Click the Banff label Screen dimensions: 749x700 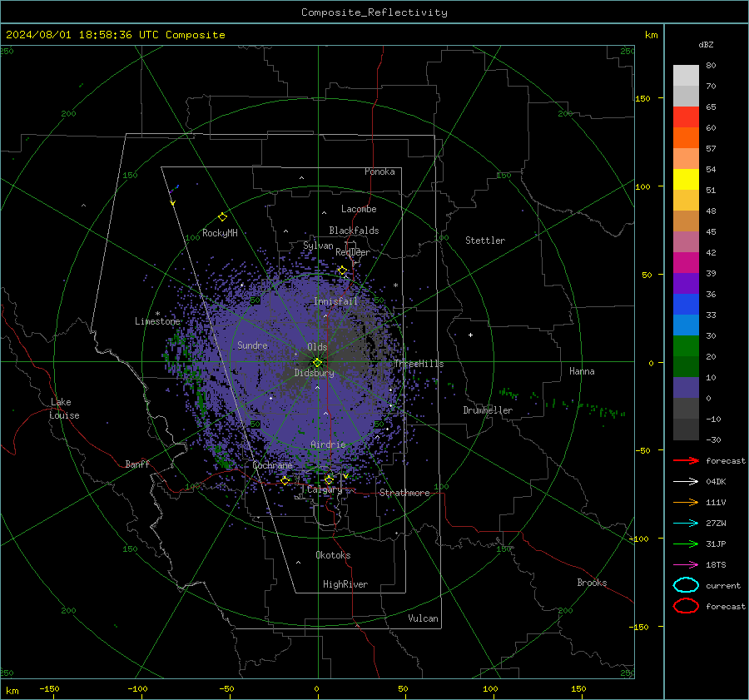(137, 464)
